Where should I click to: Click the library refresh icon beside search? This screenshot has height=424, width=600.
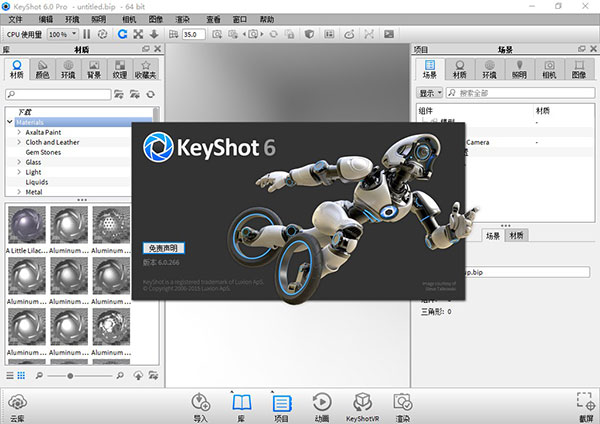151,94
